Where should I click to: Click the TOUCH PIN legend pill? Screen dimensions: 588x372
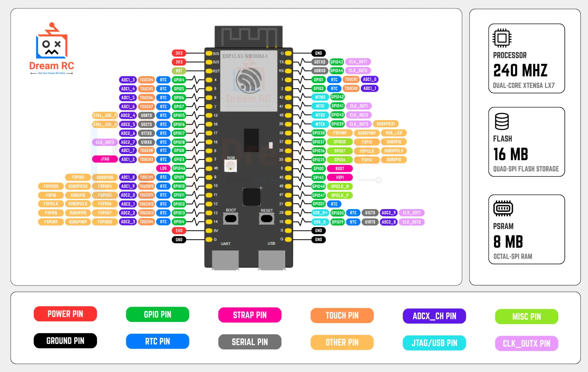[x=342, y=316]
